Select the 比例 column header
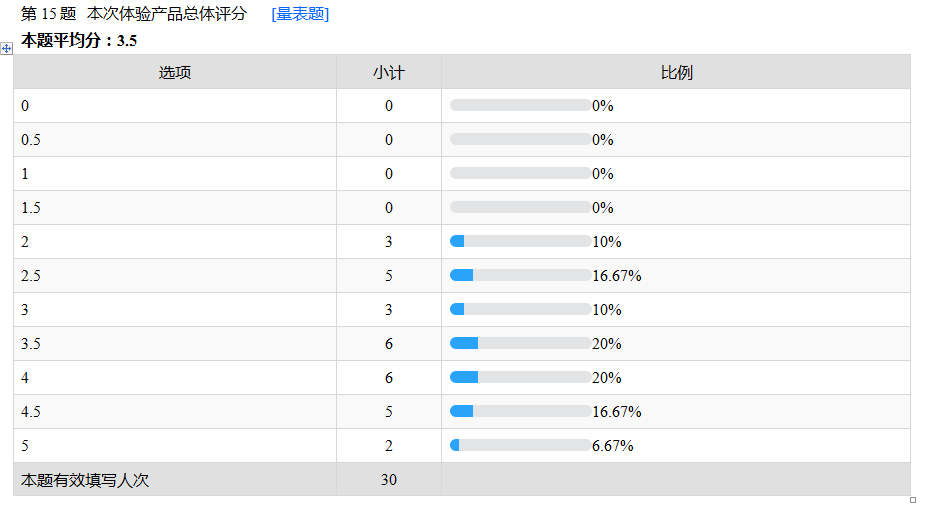This screenshot has width=925, height=511. (676, 72)
